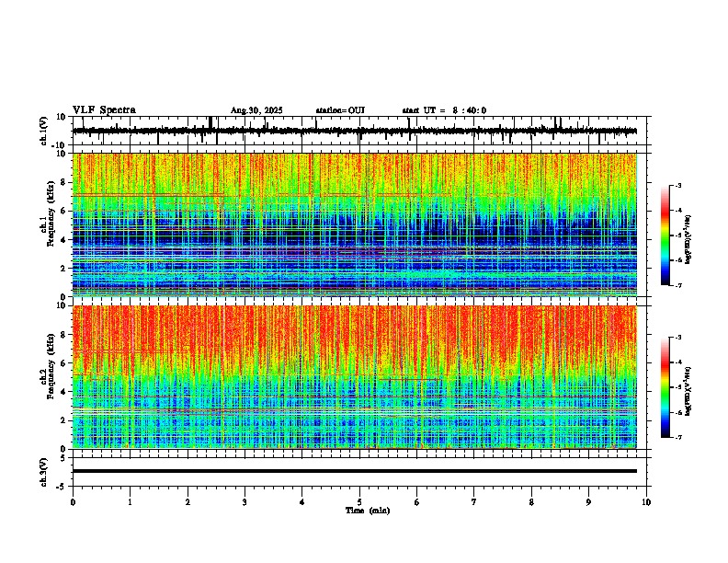This screenshot has height=563, width=728.
Task: Select the "Aug.30, 2025" date text
Action: (256, 110)
